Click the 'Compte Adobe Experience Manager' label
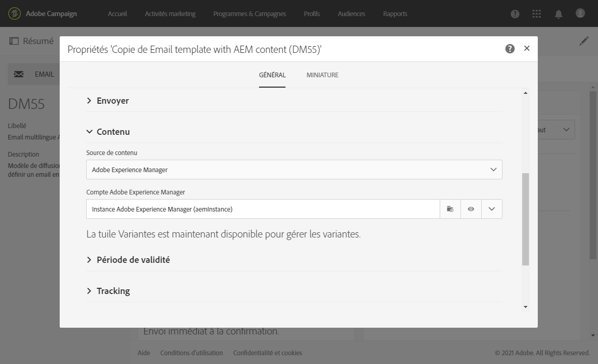This screenshot has width=598, height=364. pos(136,192)
